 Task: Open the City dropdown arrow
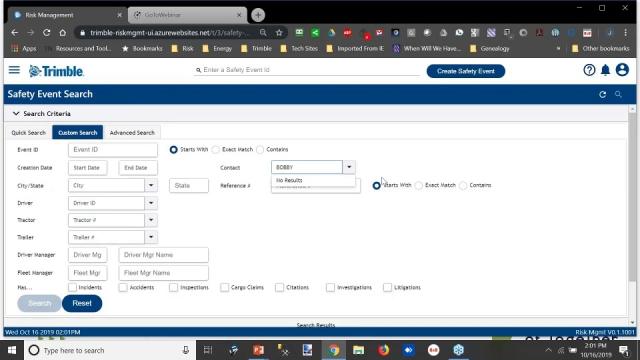point(151,185)
